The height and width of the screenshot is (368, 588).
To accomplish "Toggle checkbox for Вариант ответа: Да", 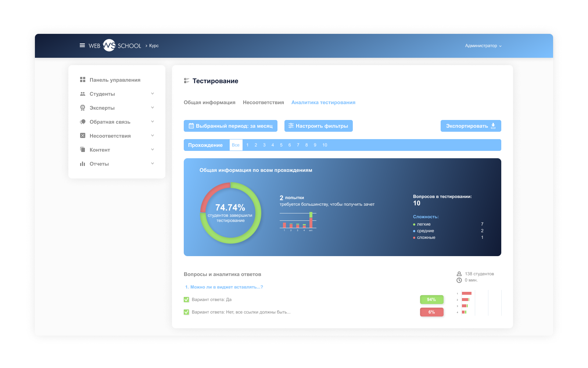I will point(186,300).
